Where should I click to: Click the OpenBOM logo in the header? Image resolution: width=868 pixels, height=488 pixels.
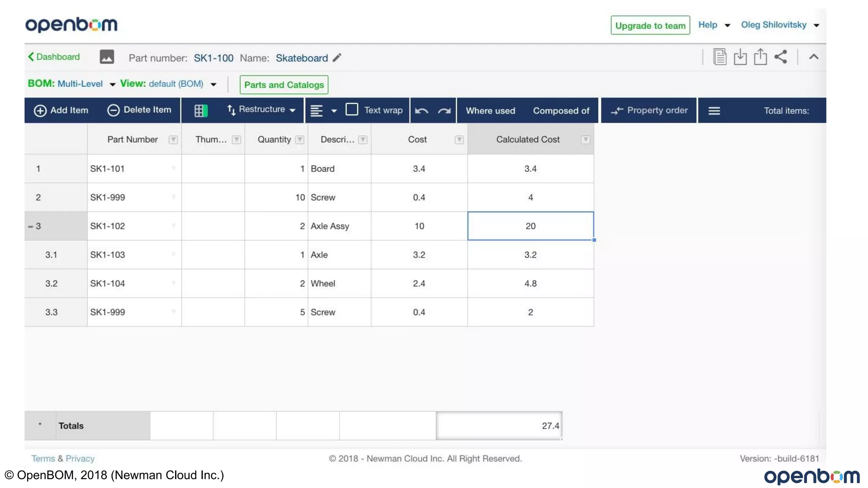point(71,25)
